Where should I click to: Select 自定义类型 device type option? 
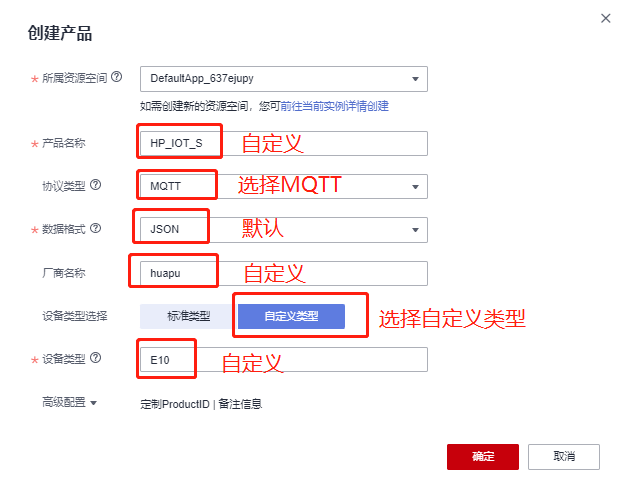(291, 316)
